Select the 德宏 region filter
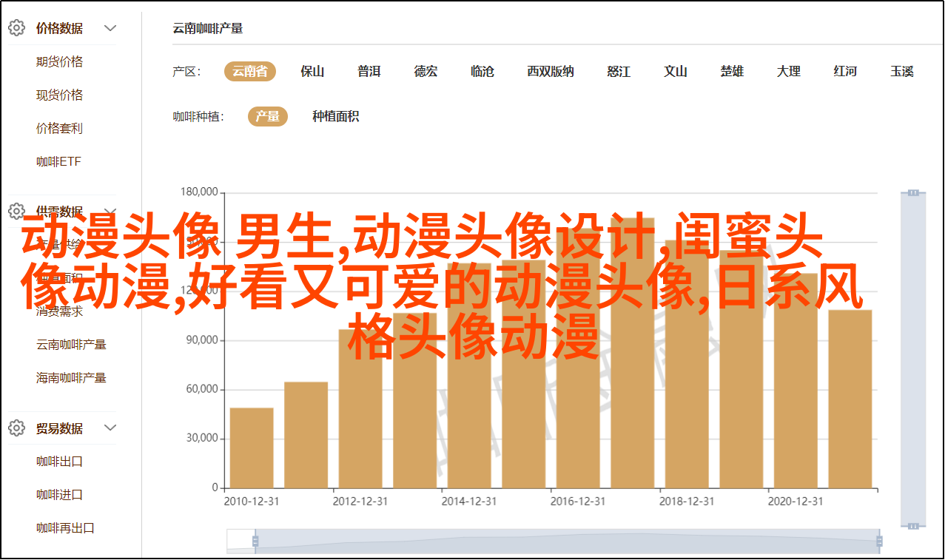Image resolution: width=945 pixels, height=560 pixels. (x=426, y=72)
